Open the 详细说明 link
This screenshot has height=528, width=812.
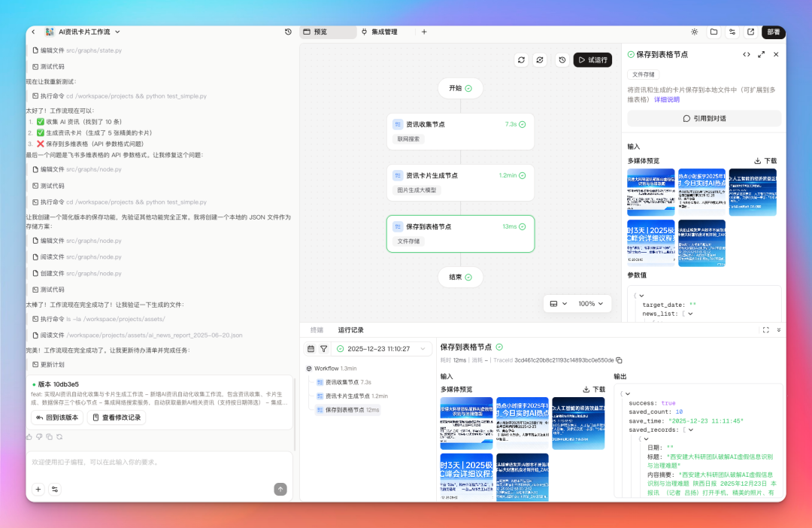(x=666, y=99)
